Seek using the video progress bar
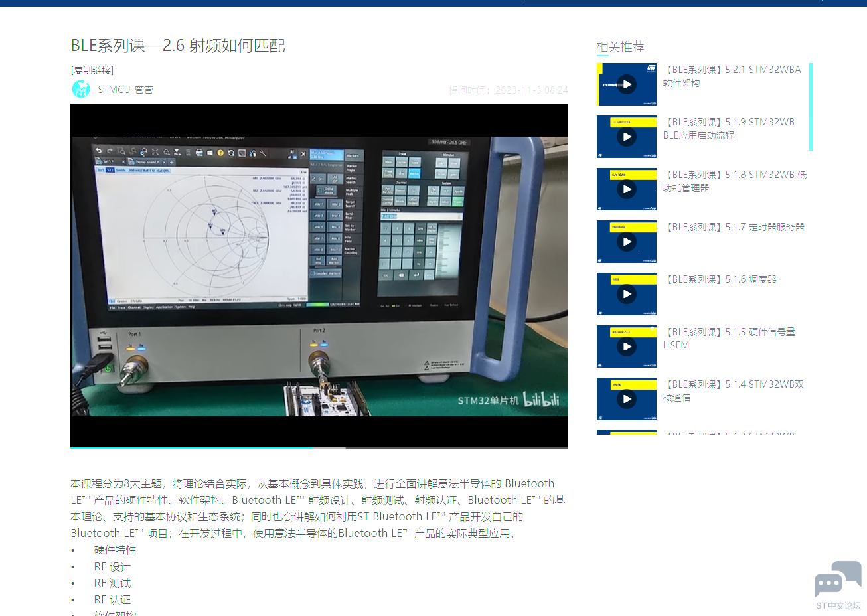This screenshot has height=616, width=867. pos(319,447)
